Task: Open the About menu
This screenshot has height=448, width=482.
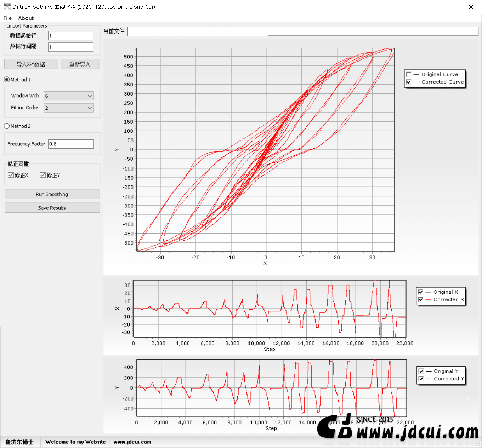Action: pos(26,18)
